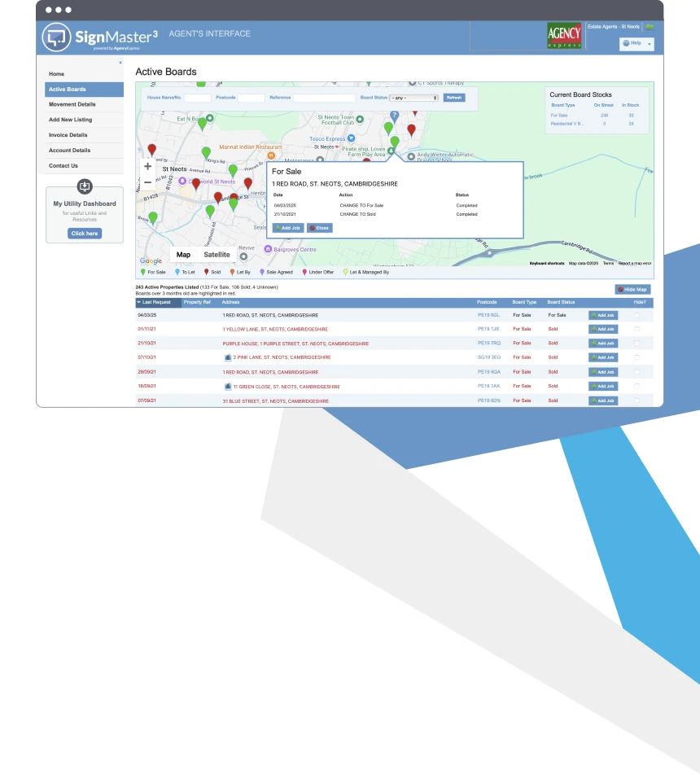700x775 pixels.
Task: Click Add Job for 1 YELLOW LANE row
Action: (x=603, y=329)
